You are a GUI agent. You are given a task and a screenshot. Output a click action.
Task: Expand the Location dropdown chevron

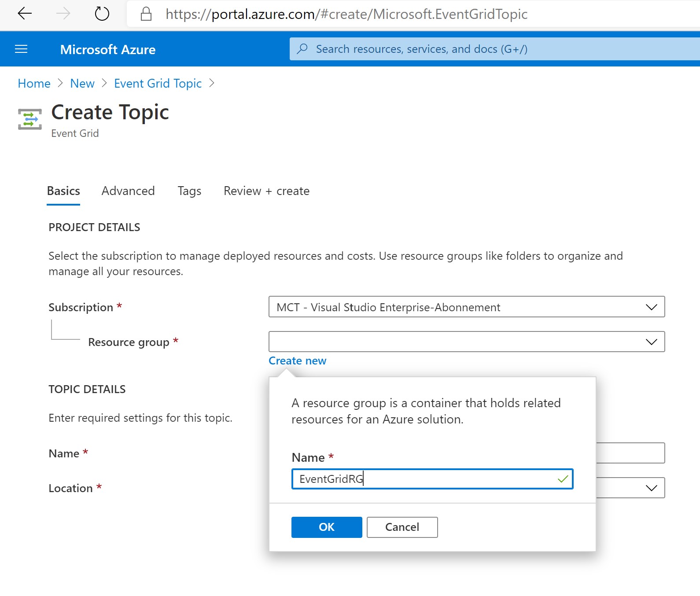click(x=651, y=488)
